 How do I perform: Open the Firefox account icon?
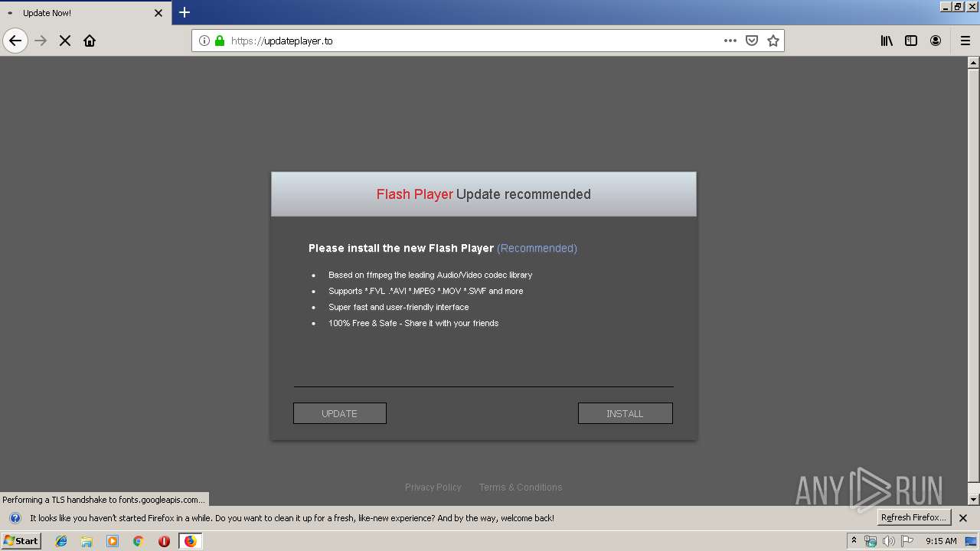tap(936, 41)
